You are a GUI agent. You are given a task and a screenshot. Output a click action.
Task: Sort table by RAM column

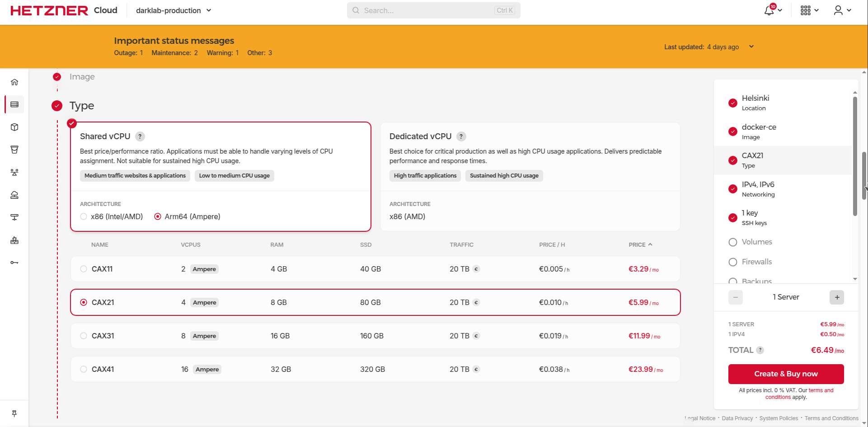tap(277, 244)
